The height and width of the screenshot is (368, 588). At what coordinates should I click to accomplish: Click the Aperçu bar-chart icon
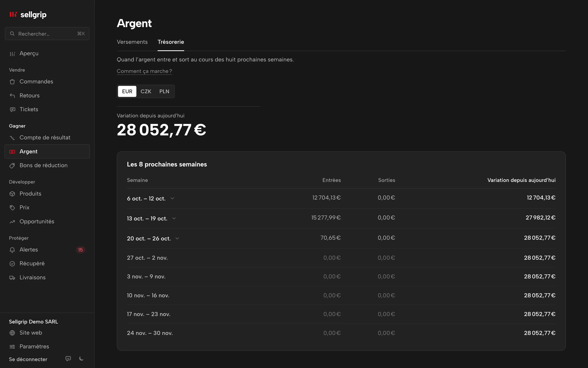(12, 54)
